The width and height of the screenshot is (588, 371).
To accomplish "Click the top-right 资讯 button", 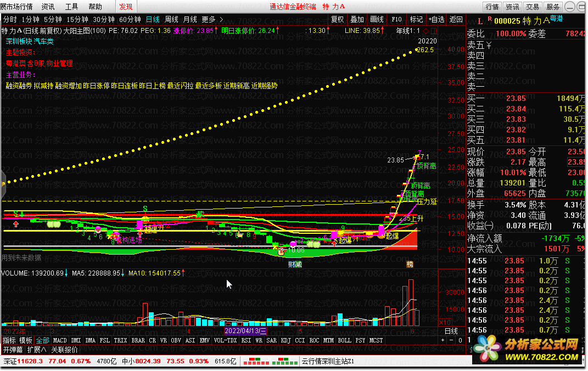I will 512,7.
